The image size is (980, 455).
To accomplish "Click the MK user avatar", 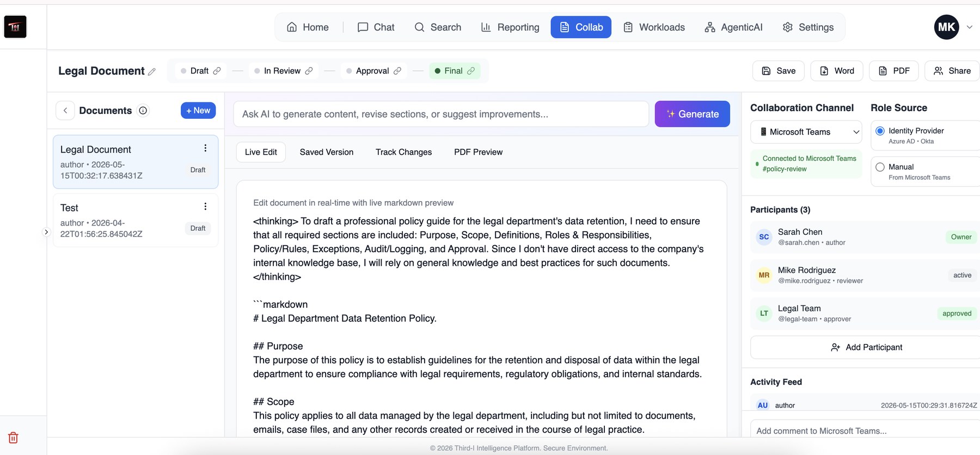I will pyautogui.click(x=946, y=27).
